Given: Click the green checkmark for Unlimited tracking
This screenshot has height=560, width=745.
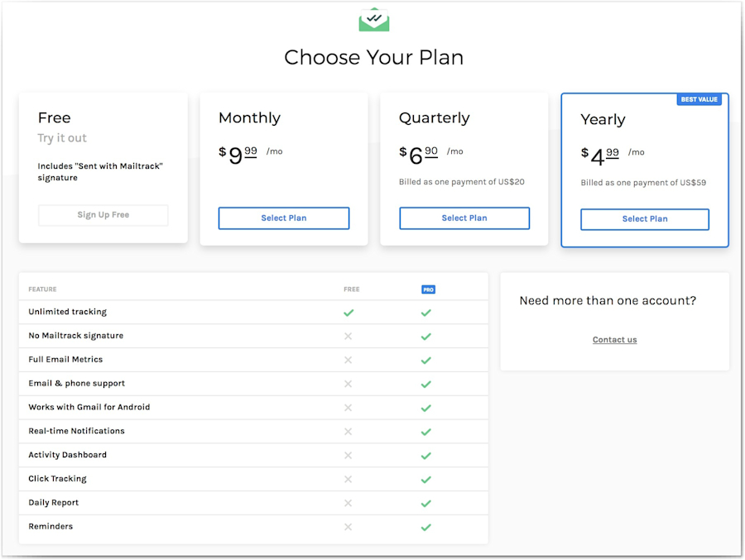Looking at the screenshot, I should (x=348, y=312).
